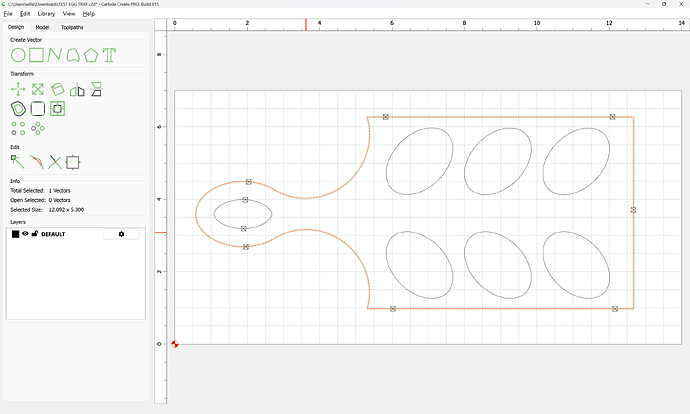This screenshot has width=690, height=414.
Task: Switch to the Design tab
Action: click(16, 27)
